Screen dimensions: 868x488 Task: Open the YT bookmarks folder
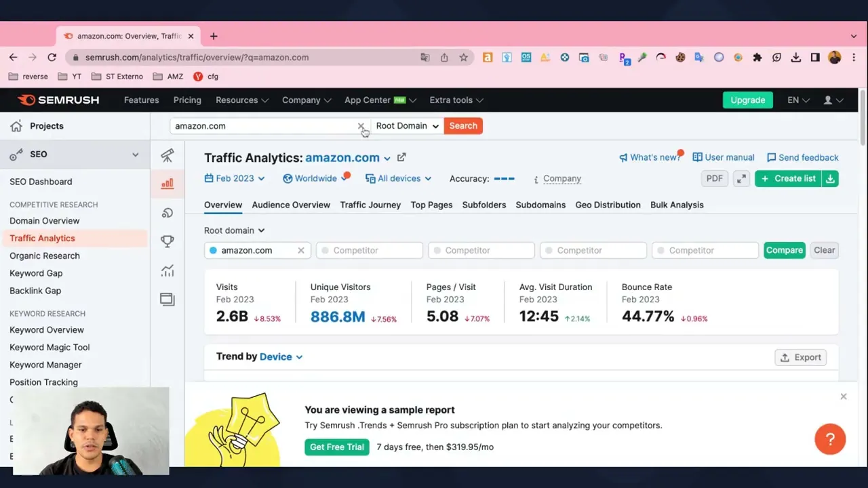tap(70, 77)
